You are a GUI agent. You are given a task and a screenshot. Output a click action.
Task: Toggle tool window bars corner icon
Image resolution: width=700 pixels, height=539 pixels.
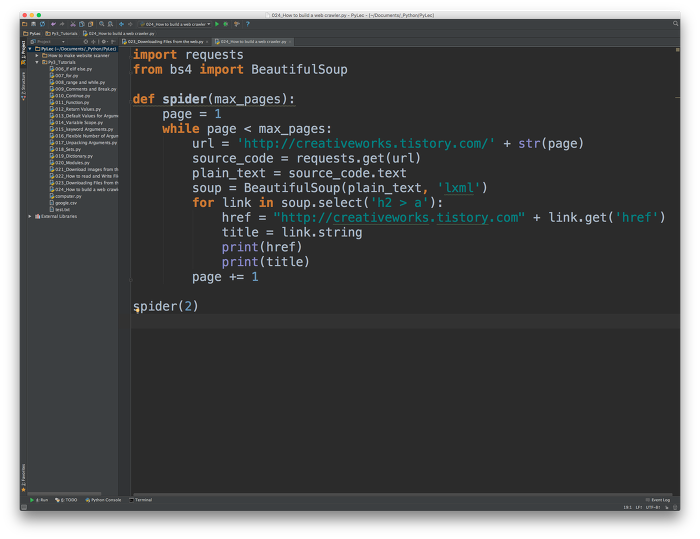(24, 507)
